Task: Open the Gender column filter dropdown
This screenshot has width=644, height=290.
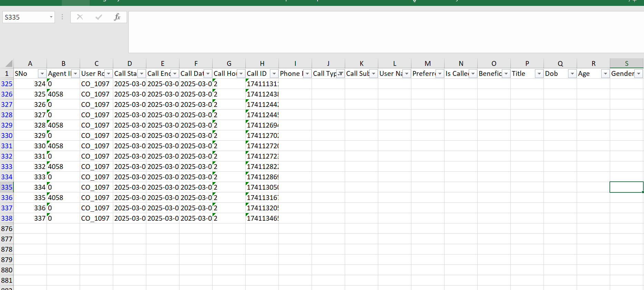Action: [x=638, y=73]
